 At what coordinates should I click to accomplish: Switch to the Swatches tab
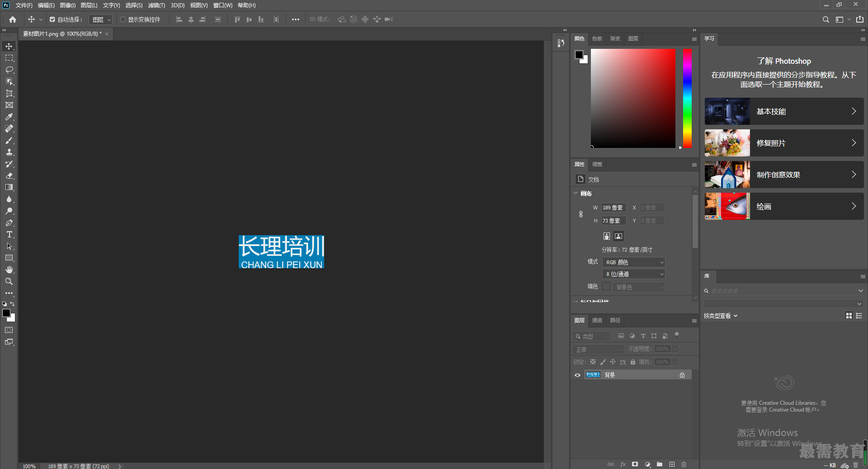[x=597, y=39]
